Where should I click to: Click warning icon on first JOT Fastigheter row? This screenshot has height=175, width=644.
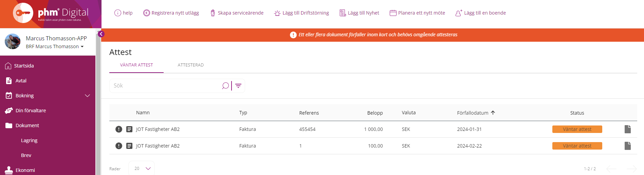pyautogui.click(x=119, y=129)
